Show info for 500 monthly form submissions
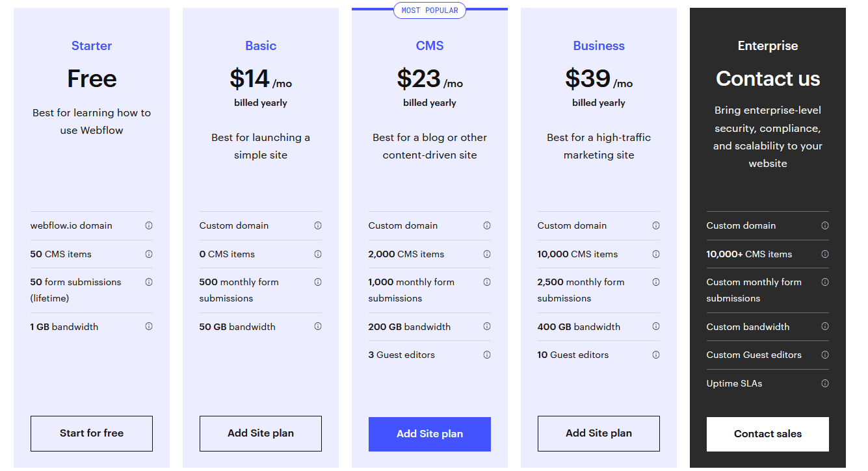868x471 pixels. (318, 282)
